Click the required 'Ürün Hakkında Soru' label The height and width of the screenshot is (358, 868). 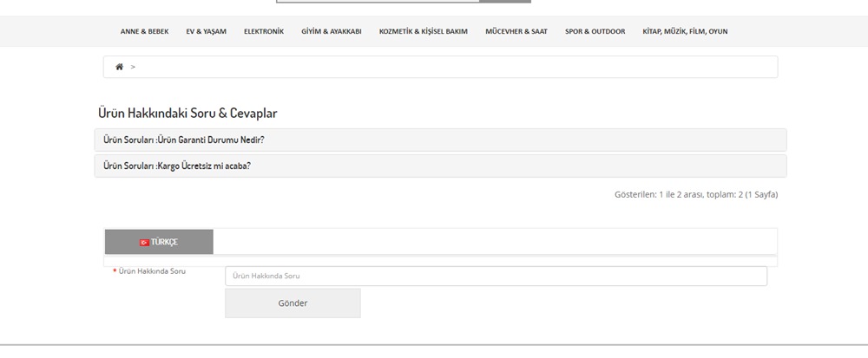152,271
